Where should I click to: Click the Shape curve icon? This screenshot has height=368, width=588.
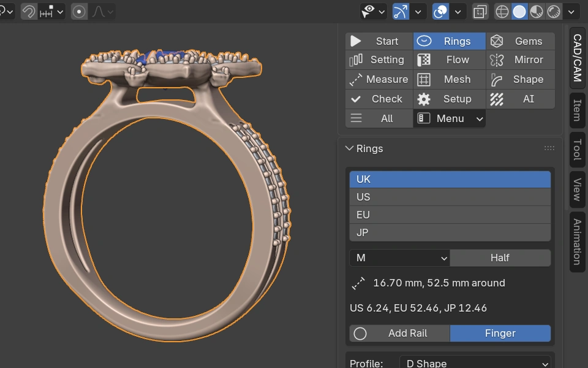tap(497, 80)
